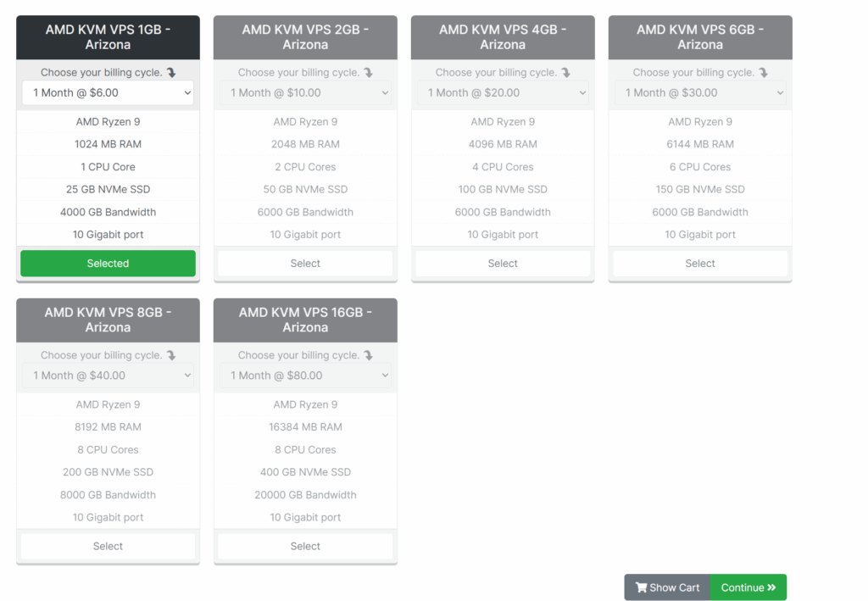Click the 25 GB NVMe SSD text
The width and height of the screenshot is (868, 601).
point(108,189)
